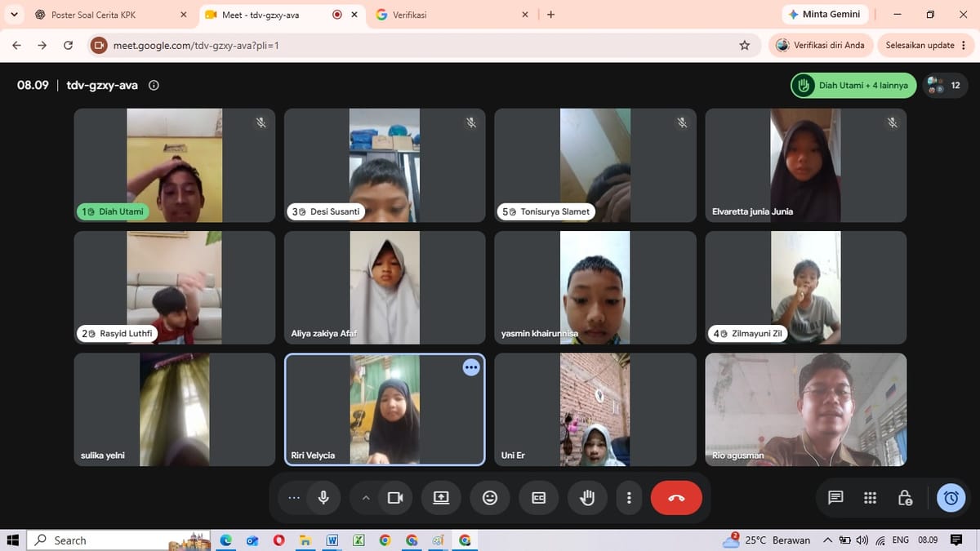980x551 pixels.
Task: Open participants list showing 12
Action: pyautogui.click(x=945, y=85)
